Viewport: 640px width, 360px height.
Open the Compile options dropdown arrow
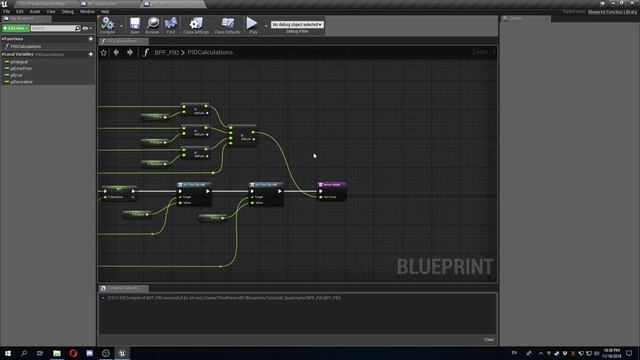tap(121, 26)
